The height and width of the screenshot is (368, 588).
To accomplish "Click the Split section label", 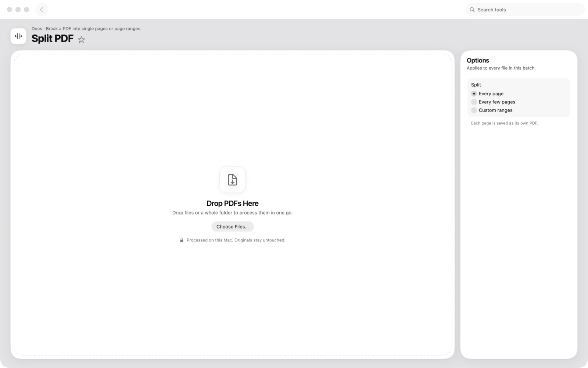I will pos(476,85).
